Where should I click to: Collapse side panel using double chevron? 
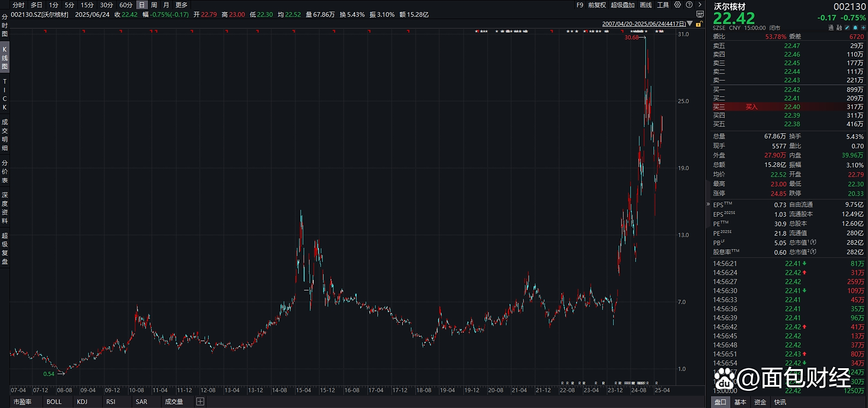click(708, 204)
